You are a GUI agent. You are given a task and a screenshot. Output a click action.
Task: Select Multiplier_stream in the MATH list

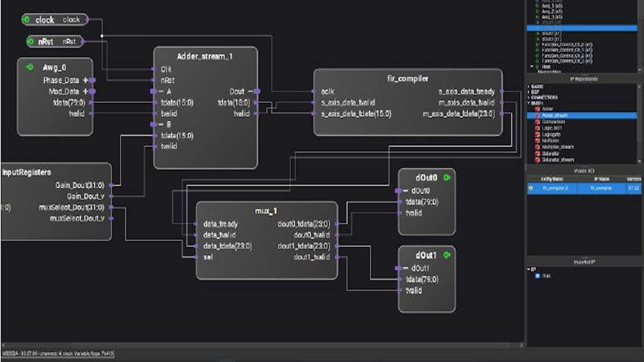coord(557,147)
